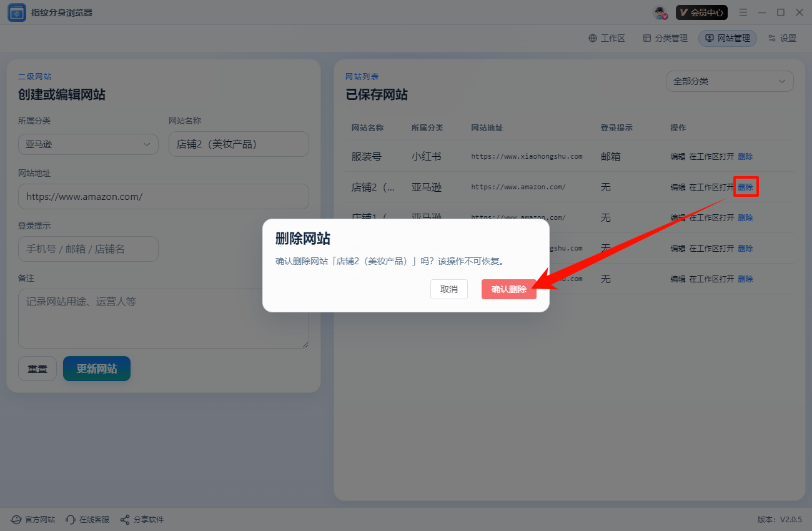Click 编辑 in the 服装号 row
Viewport: 812px width, 531px height.
pos(678,156)
